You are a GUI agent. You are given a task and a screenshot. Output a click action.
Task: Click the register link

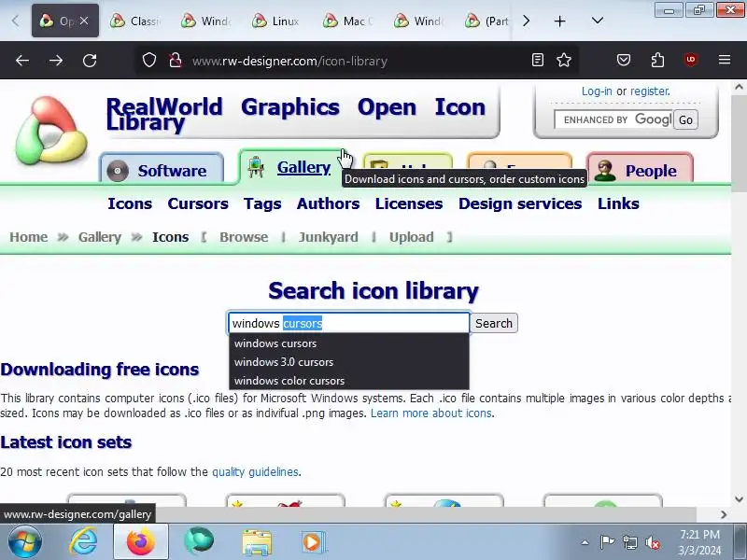click(650, 91)
